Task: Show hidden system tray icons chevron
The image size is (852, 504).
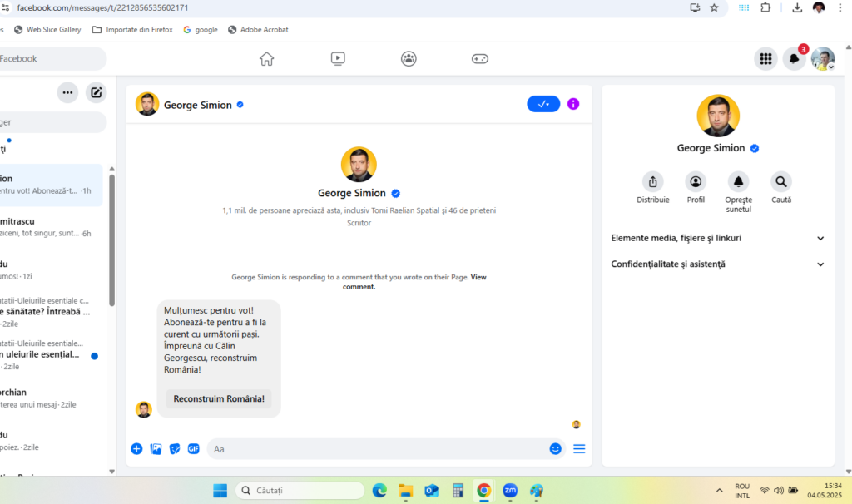Action: 720,491
